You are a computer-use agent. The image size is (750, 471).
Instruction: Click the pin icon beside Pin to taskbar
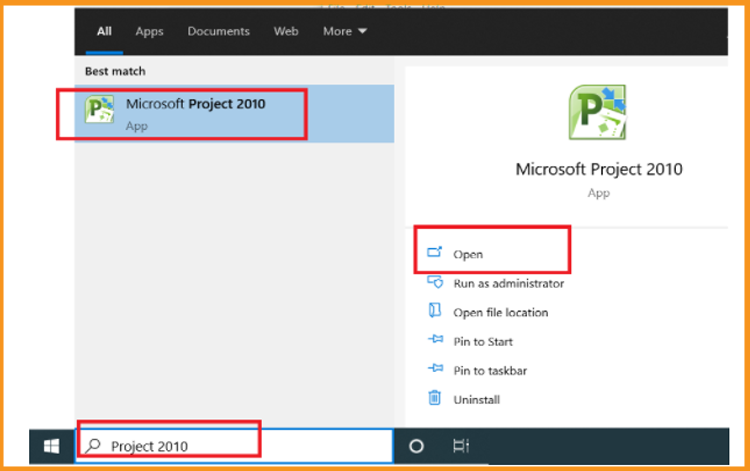pyautogui.click(x=435, y=368)
